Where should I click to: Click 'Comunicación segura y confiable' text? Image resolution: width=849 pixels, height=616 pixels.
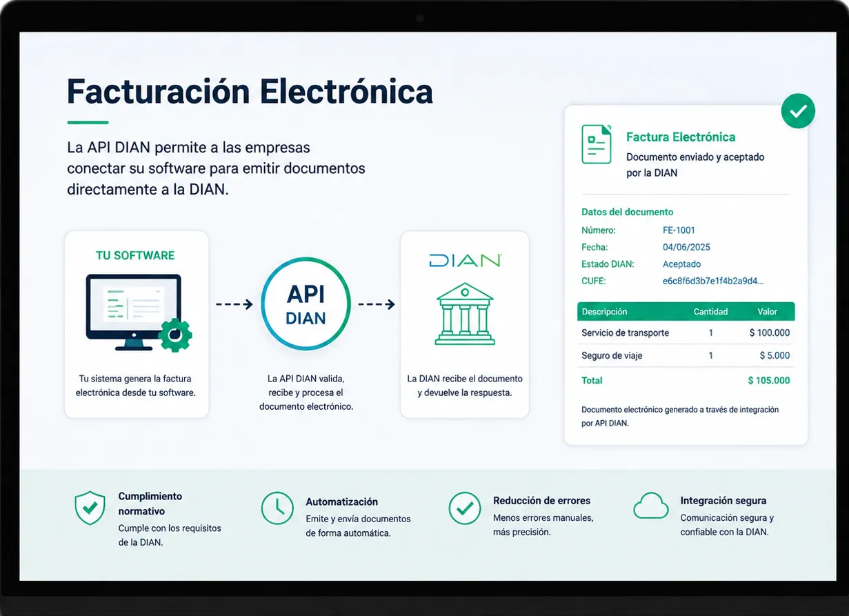pos(727,525)
